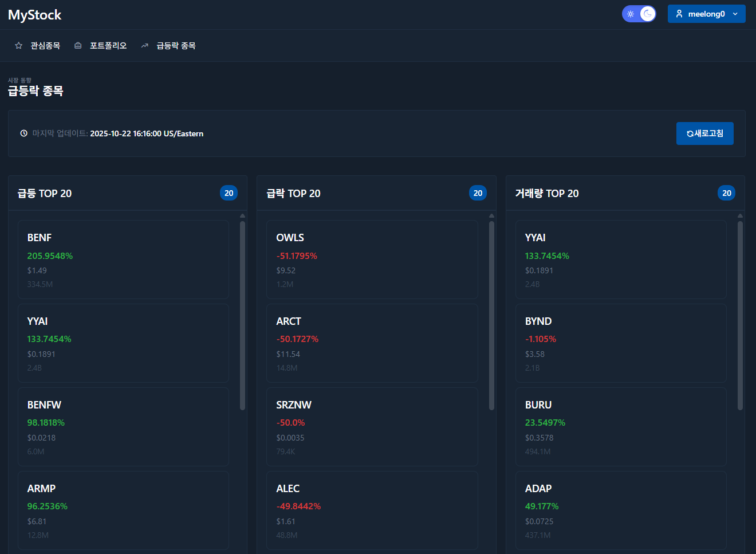The image size is (756, 554).
Task: Select the BYND card in 거래량 list
Action: [621, 343]
